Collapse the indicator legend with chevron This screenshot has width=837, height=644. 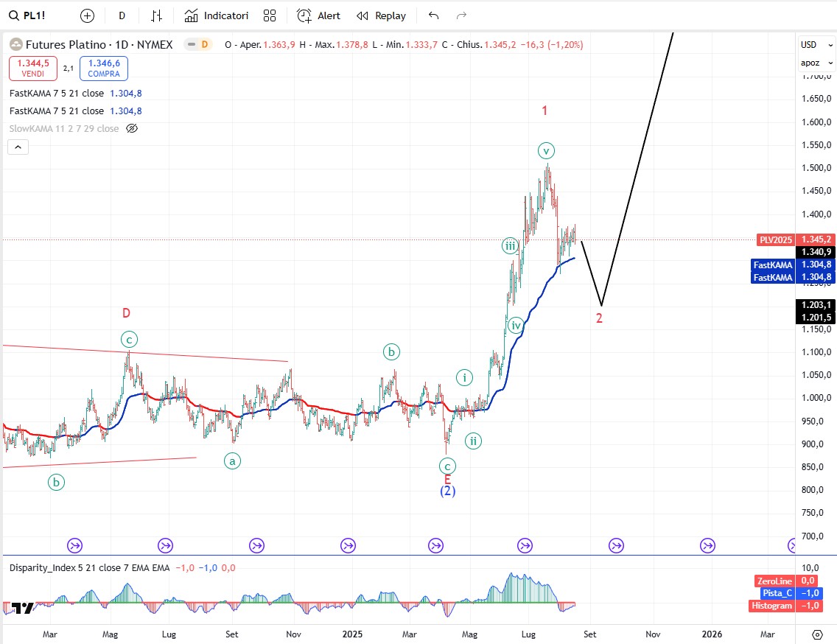pyautogui.click(x=18, y=147)
